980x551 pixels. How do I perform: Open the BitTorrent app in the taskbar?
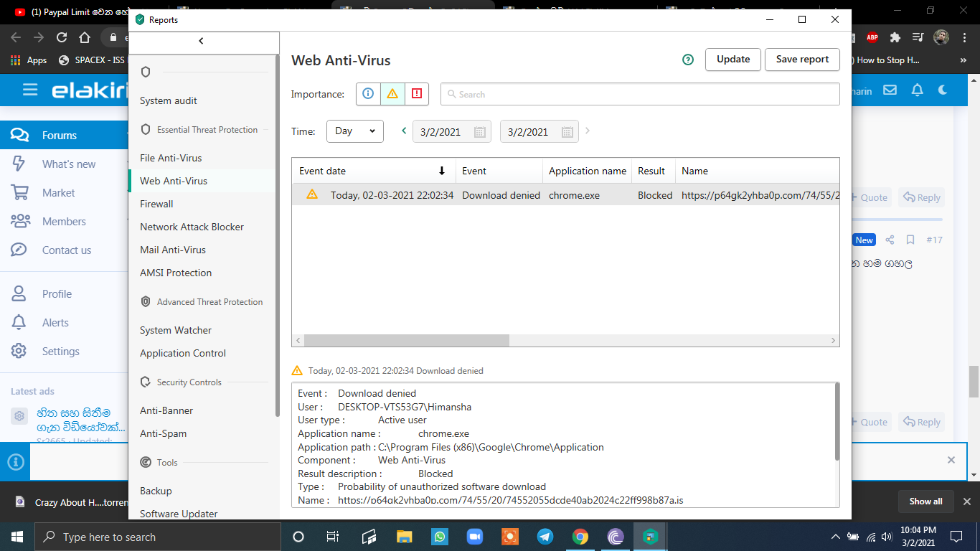coord(616,537)
